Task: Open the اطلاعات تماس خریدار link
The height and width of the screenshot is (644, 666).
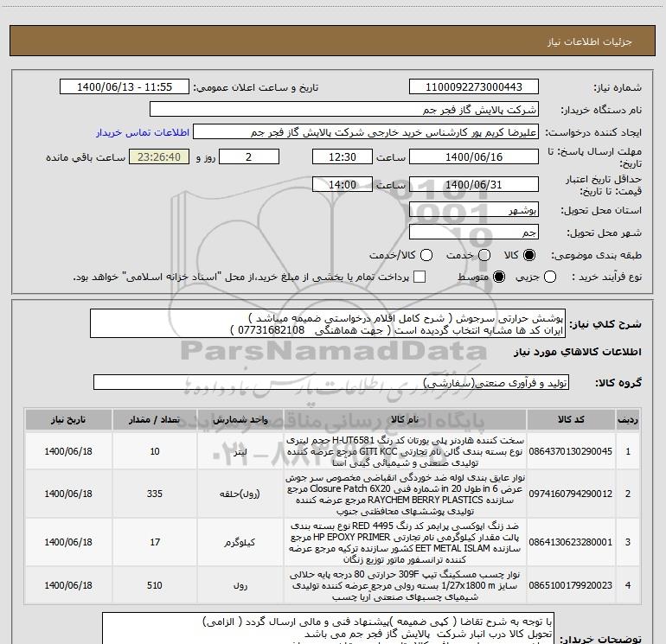Action: coord(143,132)
